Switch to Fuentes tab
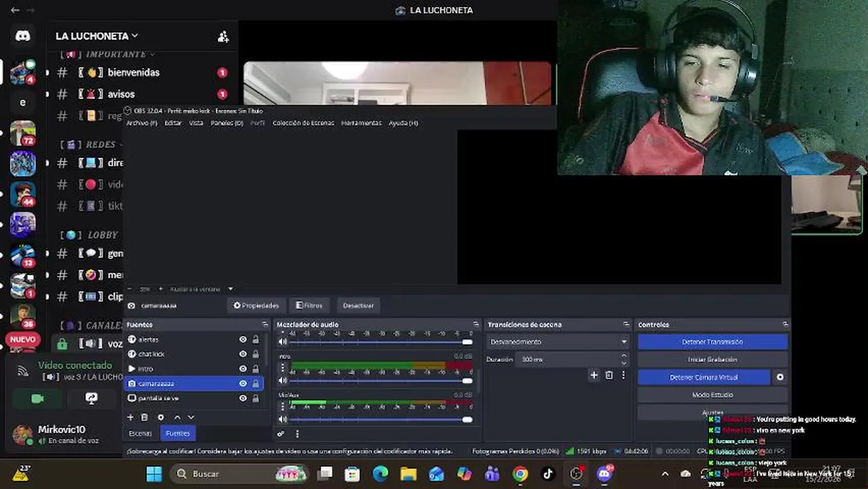Screen dimensions: 868x489 pos(178,433)
